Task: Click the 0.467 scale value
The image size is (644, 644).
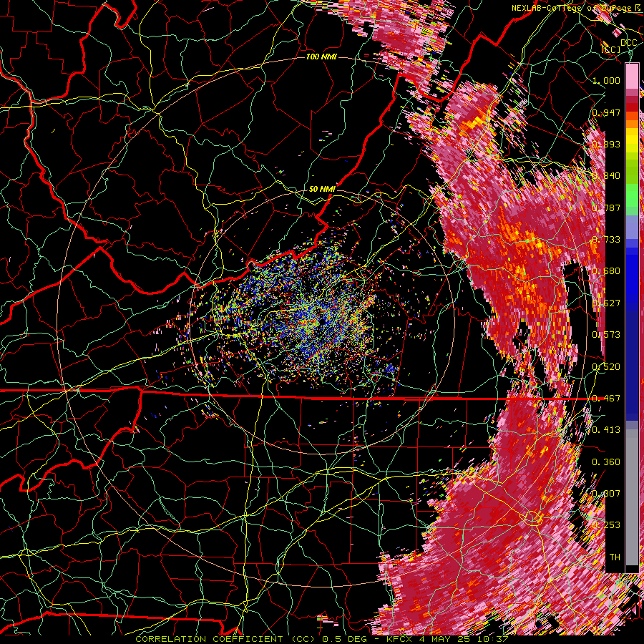Action: tap(606, 399)
